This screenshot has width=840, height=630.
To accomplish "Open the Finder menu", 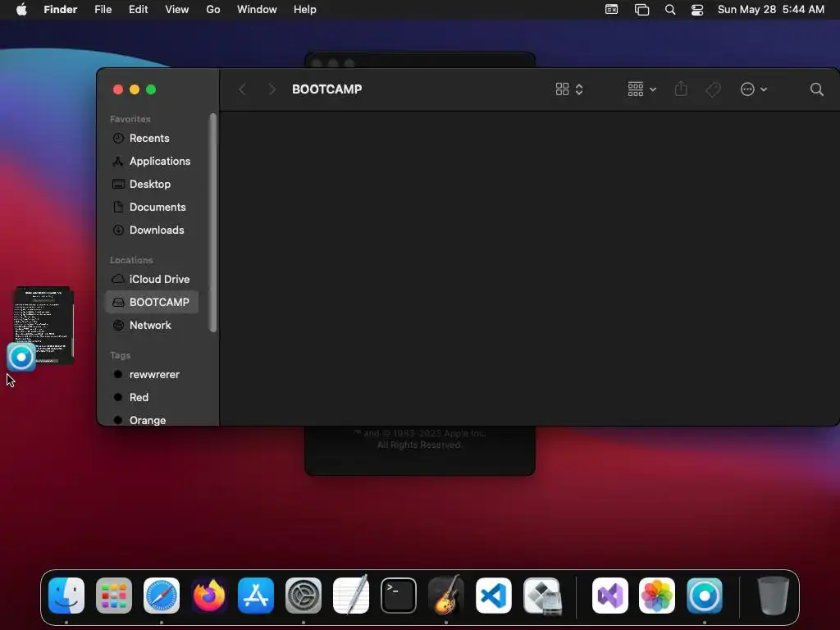I will point(61,10).
